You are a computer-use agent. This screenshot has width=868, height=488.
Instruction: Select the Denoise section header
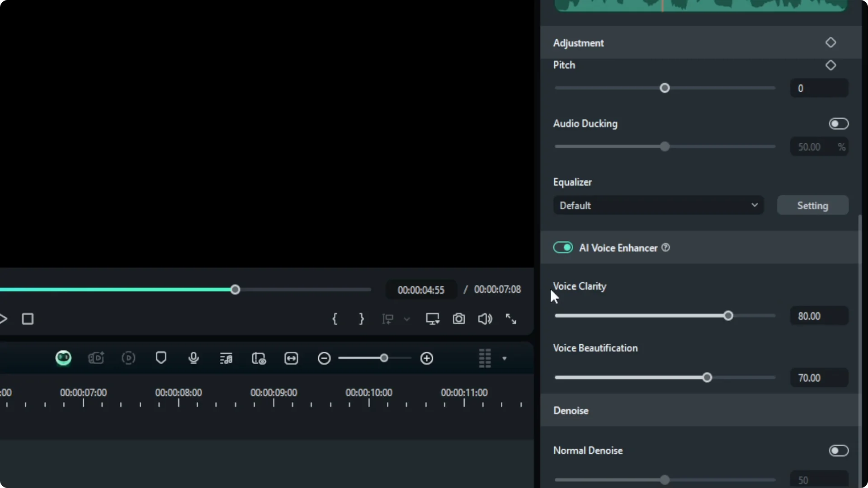(x=571, y=411)
